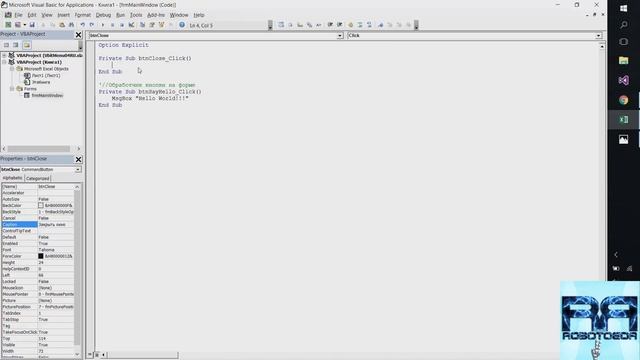The width and height of the screenshot is (640, 360).
Task: Switch to the Alphabetic properties tab
Action: click(12, 178)
